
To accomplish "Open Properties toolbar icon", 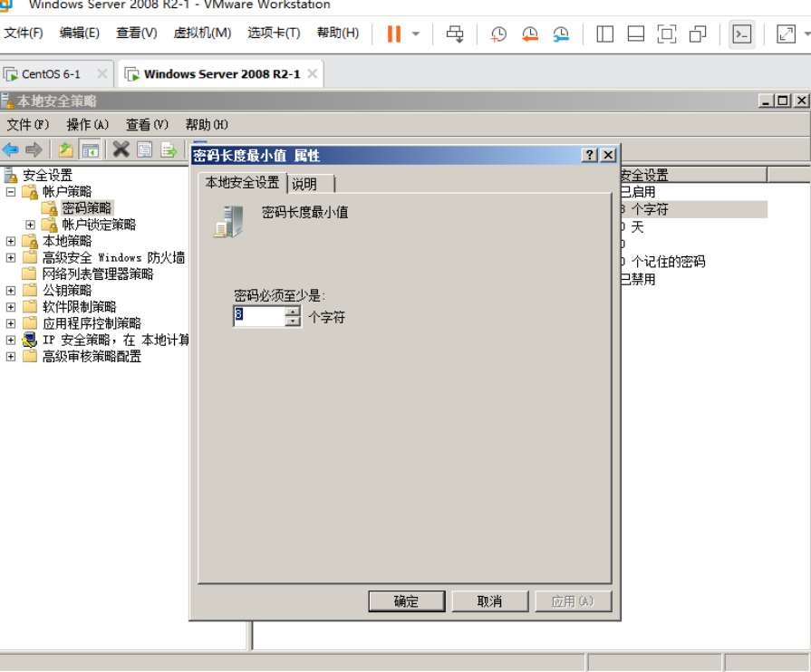I will pos(145,150).
